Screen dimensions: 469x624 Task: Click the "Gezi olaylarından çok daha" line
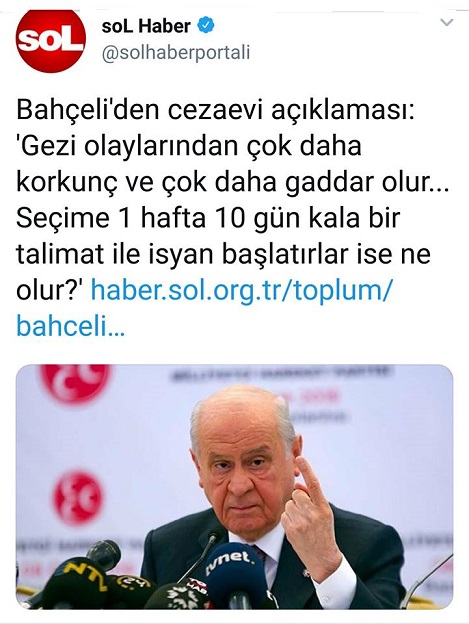[x=189, y=146]
